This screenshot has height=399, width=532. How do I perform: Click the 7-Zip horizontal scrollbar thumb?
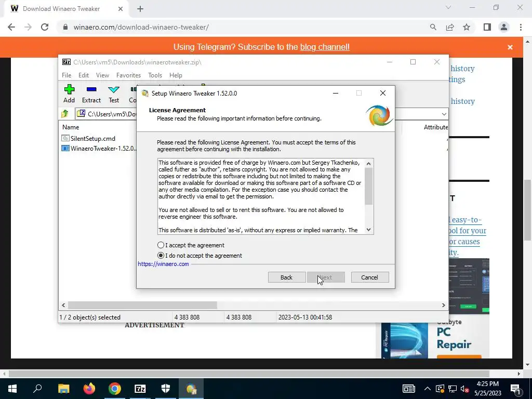tap(142, 305)
